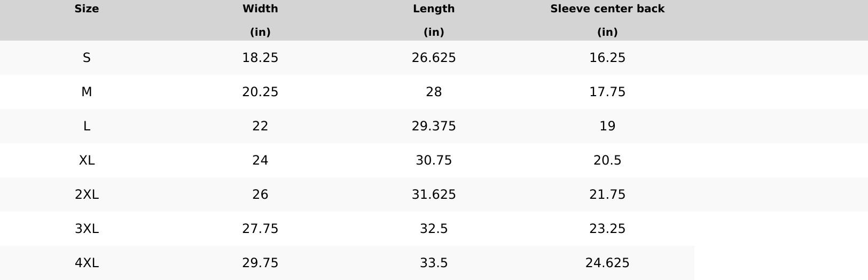Click length value 31.625
Screen dimensions: 868x280
coord(434,195)
